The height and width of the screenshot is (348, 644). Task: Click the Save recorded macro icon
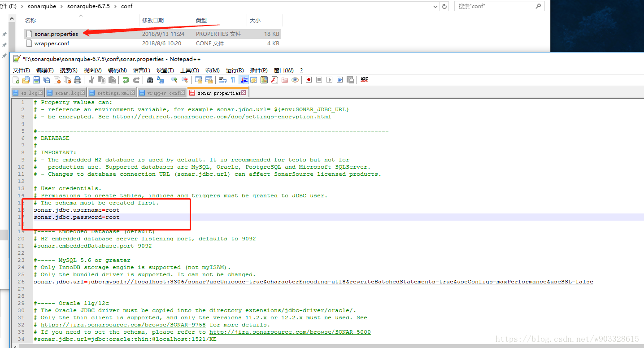tap(350, 80)
